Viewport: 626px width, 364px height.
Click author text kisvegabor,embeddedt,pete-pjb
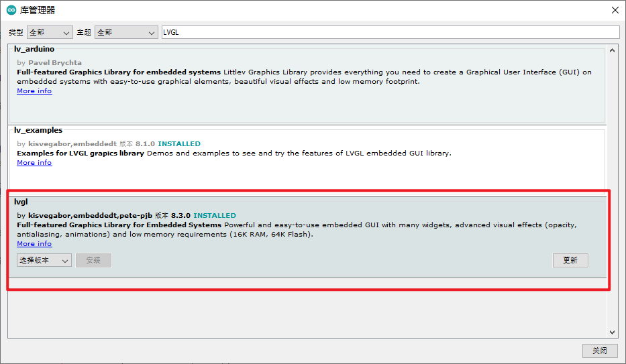tap(90, 215)
